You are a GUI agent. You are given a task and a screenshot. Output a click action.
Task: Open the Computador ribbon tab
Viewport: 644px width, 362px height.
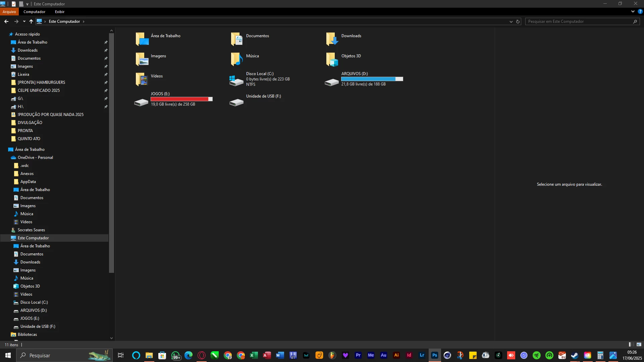34,12
